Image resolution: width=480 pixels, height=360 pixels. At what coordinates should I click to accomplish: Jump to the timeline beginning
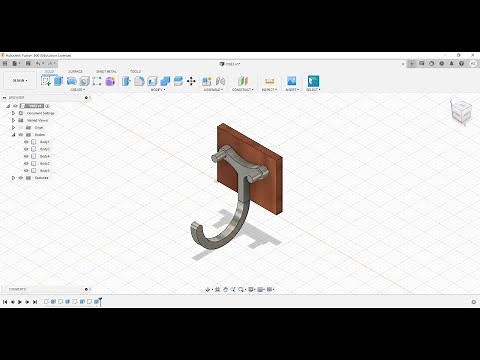tap(5, 302)
